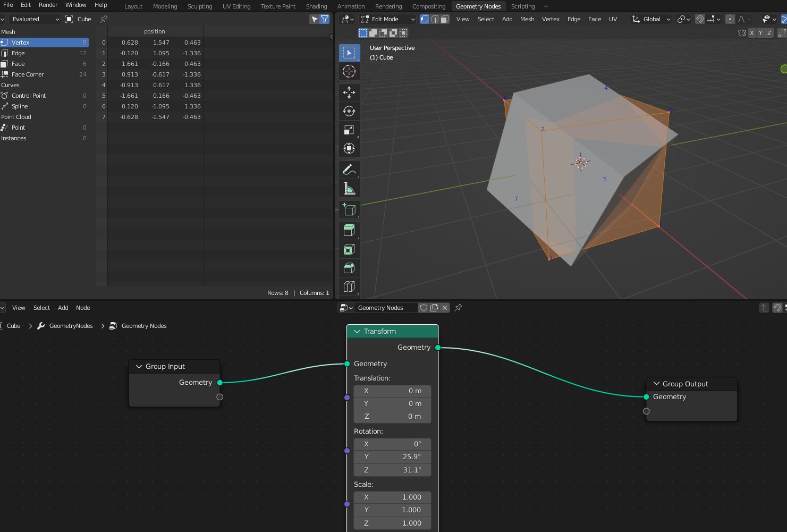Switch to face select mode
The height and width of the screenshot is (532, 787).
[x=445, y=19]
